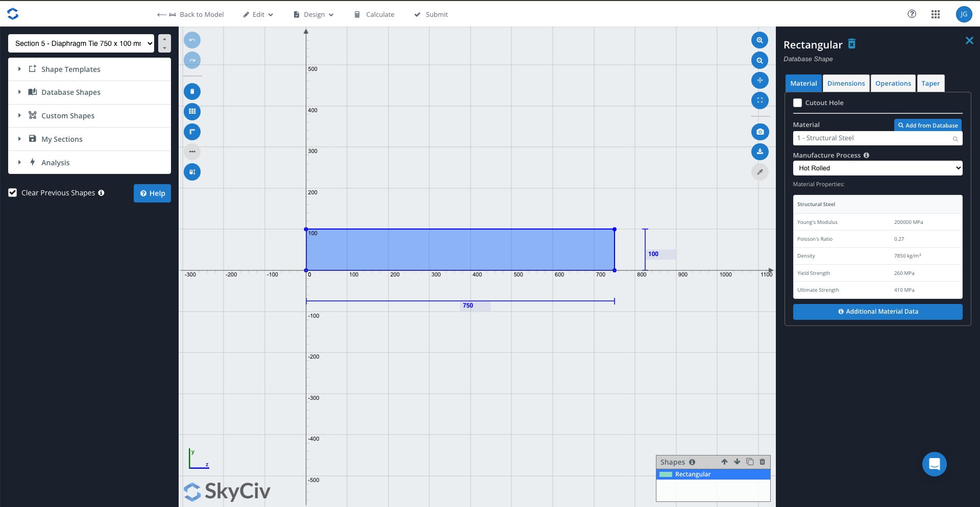Click the fit-to-screen frame icon
Image resolution: width=980 pixels, height=507 pixels.
759,100
